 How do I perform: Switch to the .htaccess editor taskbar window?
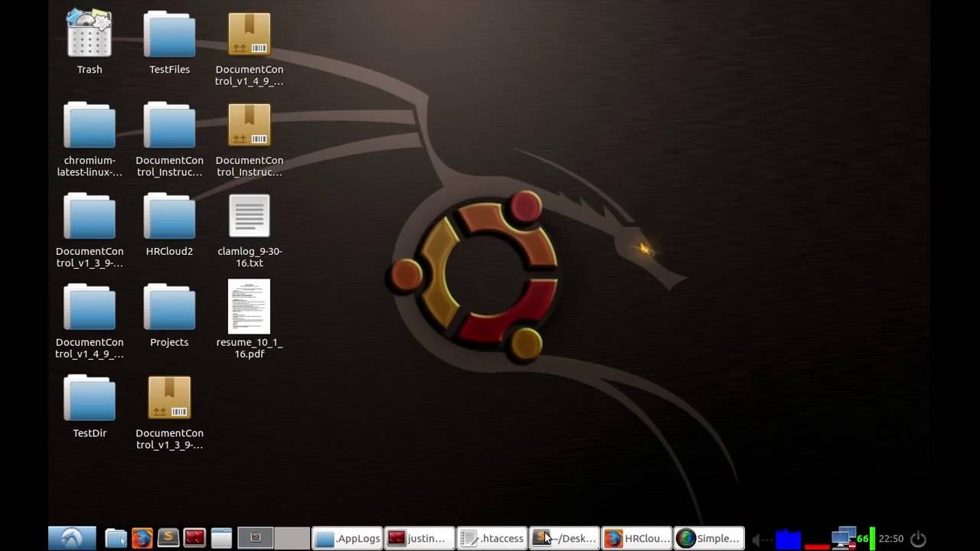point(492,539)
